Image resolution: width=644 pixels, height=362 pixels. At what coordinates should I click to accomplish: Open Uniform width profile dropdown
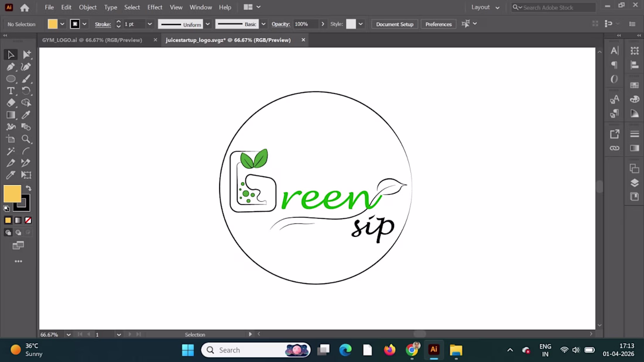[x=207, y=24]
